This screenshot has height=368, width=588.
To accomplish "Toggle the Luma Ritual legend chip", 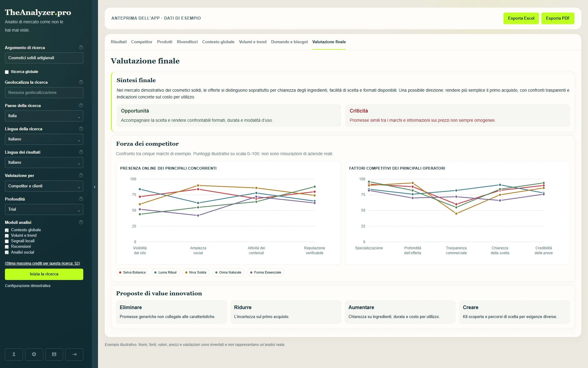I will click(165, 272).
